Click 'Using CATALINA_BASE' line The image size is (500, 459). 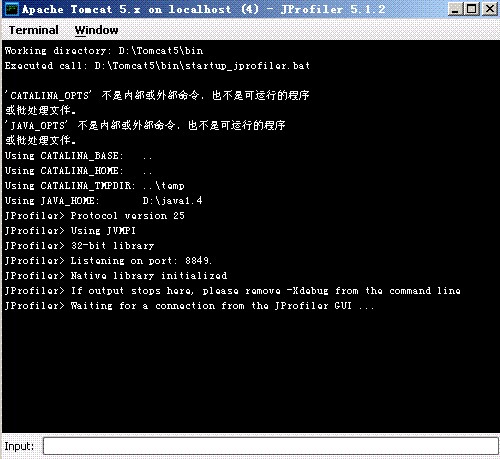[x=78, y=156]
